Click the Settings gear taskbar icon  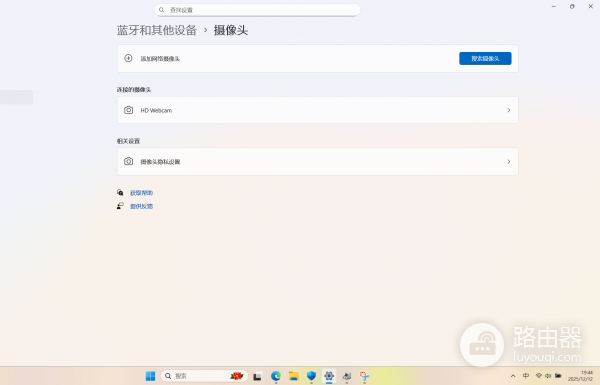[329, 376]
